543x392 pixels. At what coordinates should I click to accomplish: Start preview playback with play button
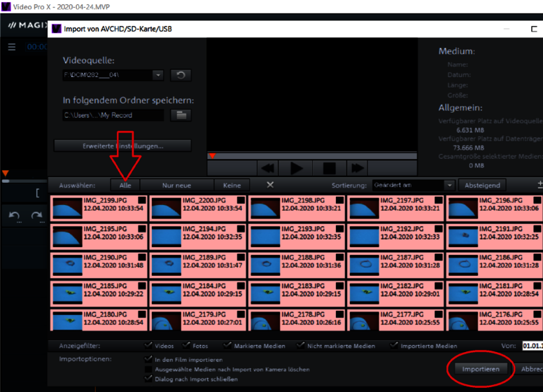coord(296,168)
